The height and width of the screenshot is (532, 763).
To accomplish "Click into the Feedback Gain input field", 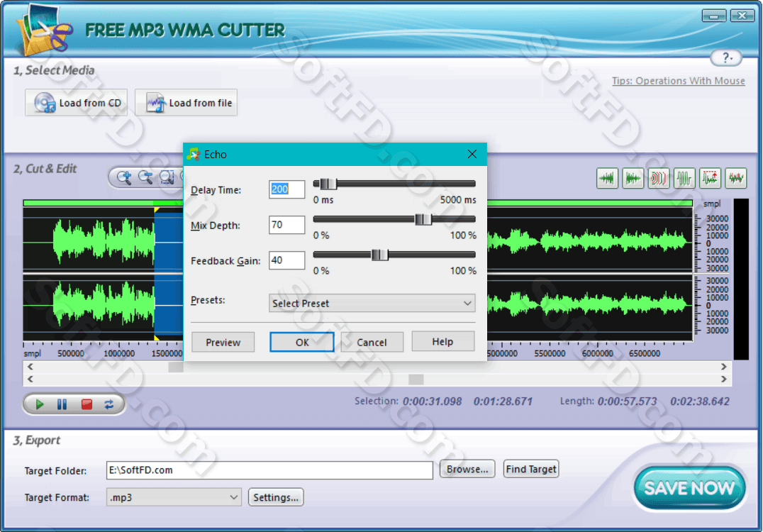I will click(x=286, y=260).
